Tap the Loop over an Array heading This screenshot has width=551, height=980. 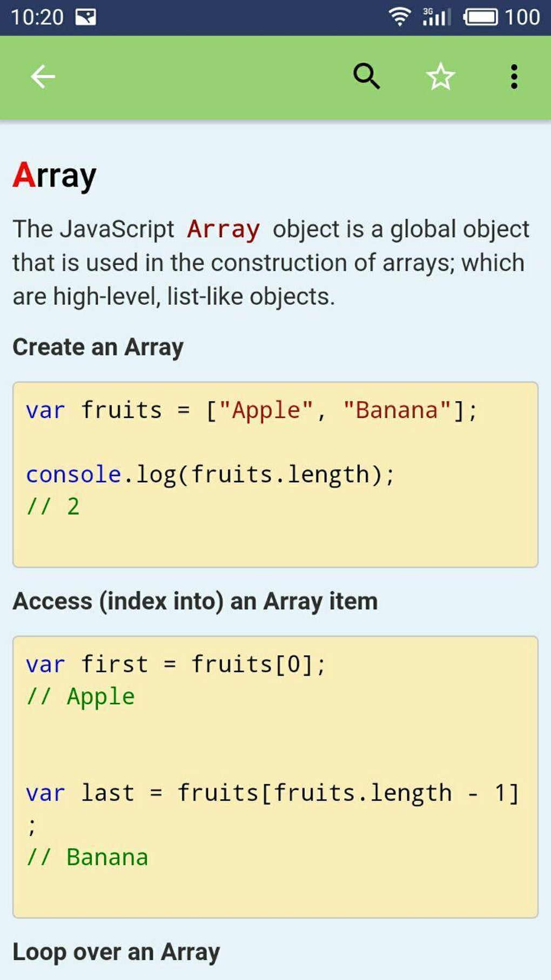116,952
